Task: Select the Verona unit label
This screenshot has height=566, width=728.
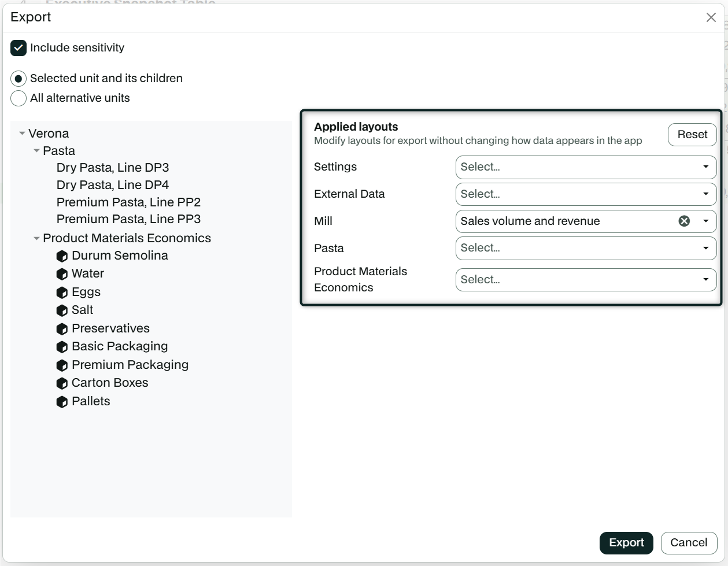Action: (x=49, y=134)
